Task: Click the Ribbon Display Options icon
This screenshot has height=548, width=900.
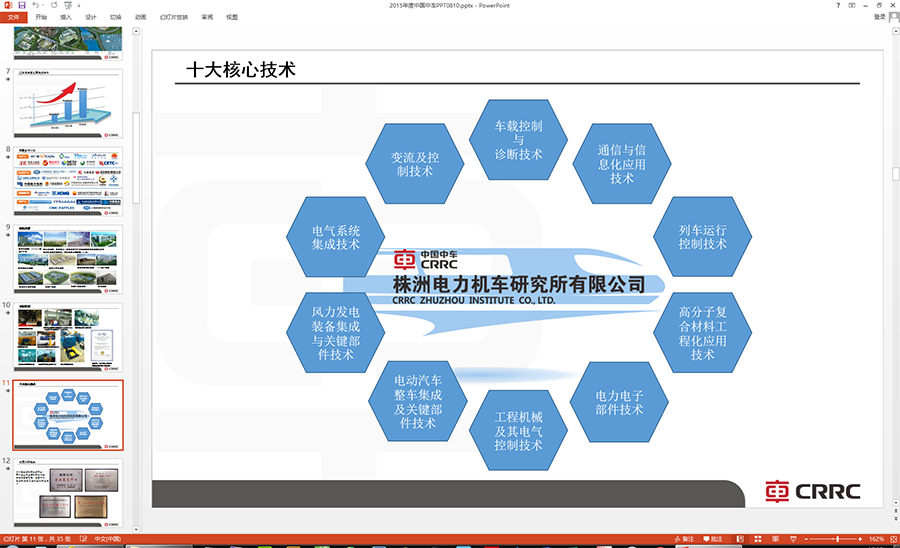Action: (852, 5)
